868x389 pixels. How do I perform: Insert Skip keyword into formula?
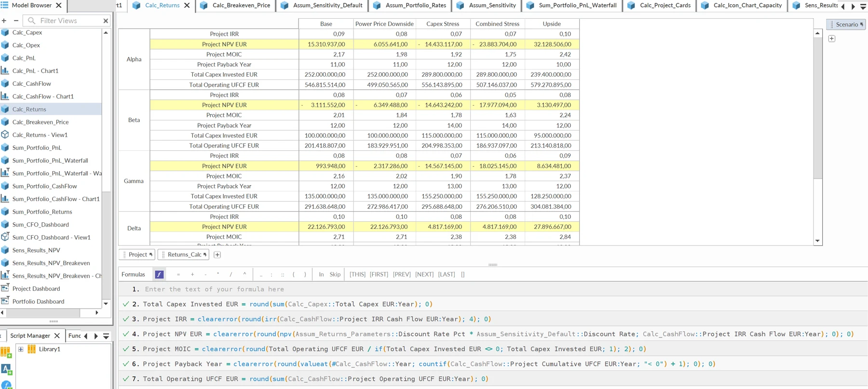[x=335, y=274]
